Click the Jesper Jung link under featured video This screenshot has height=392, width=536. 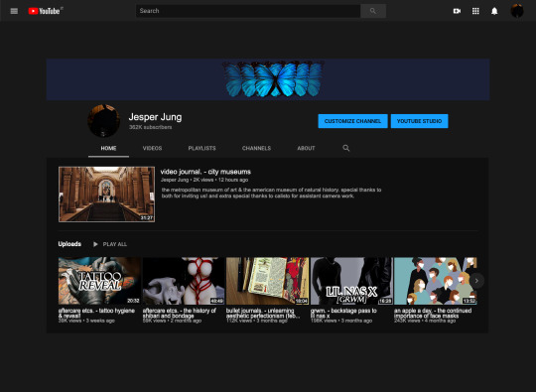click(175, 180)
